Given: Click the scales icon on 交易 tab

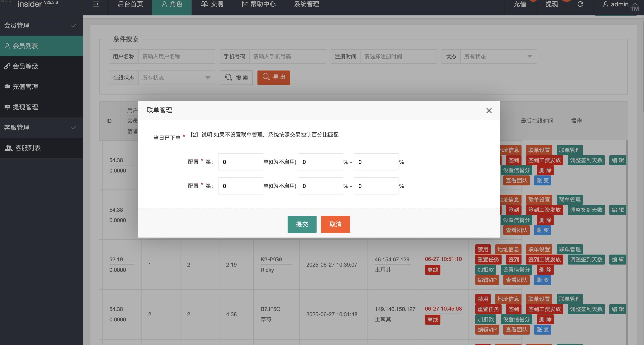Looking at the screenshot, I should [204, 4].
